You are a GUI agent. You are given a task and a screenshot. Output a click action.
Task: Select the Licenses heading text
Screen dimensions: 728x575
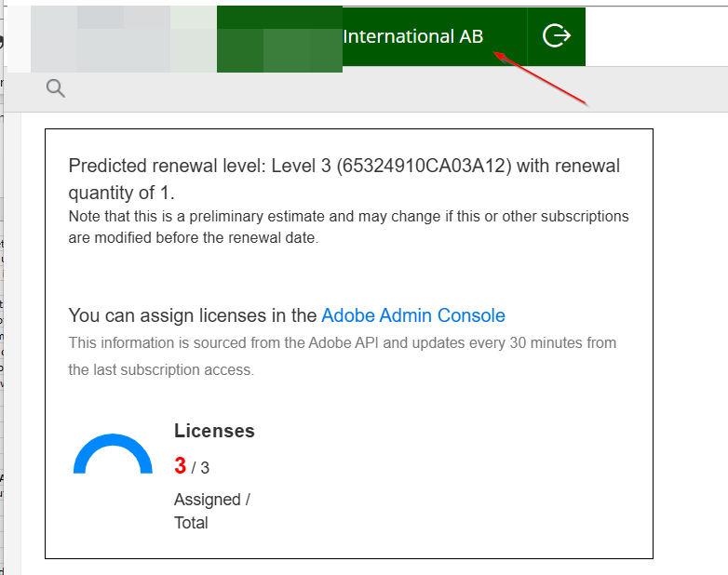click(x=214, y=431)
